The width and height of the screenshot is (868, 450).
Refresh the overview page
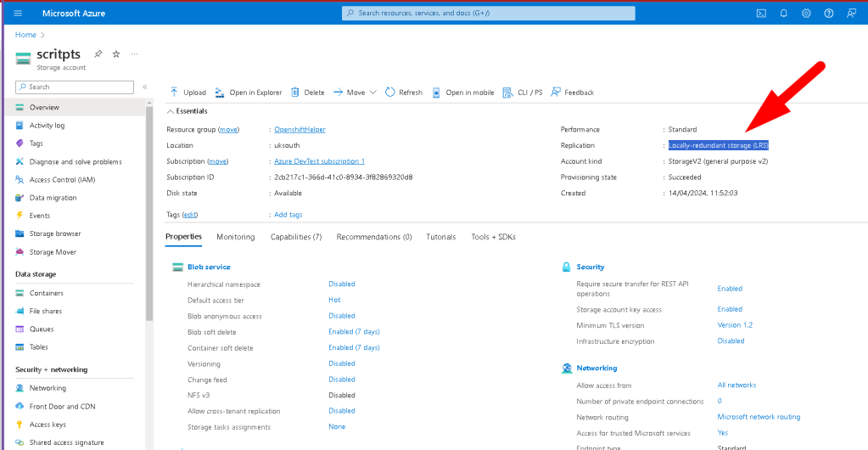(404, 93)
